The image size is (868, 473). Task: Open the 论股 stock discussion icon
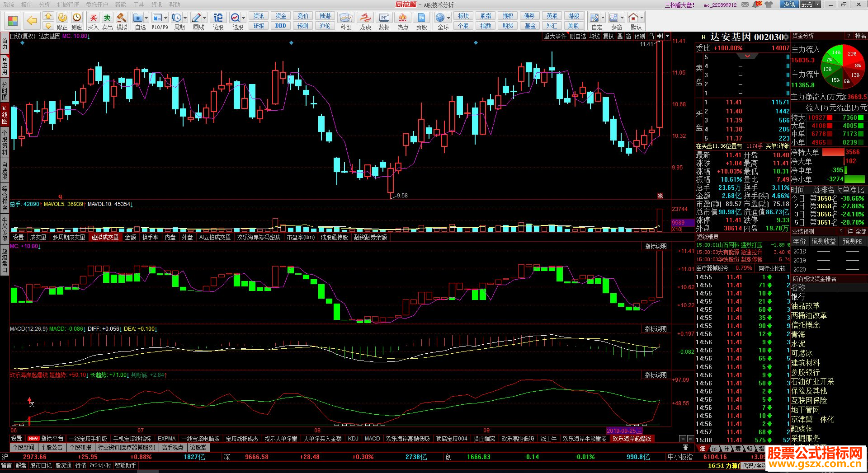pos(218,21)
